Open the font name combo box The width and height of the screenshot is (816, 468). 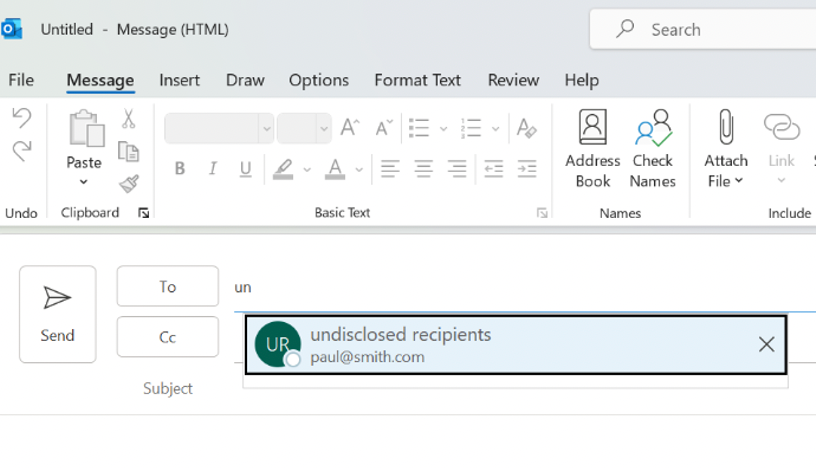219,128
